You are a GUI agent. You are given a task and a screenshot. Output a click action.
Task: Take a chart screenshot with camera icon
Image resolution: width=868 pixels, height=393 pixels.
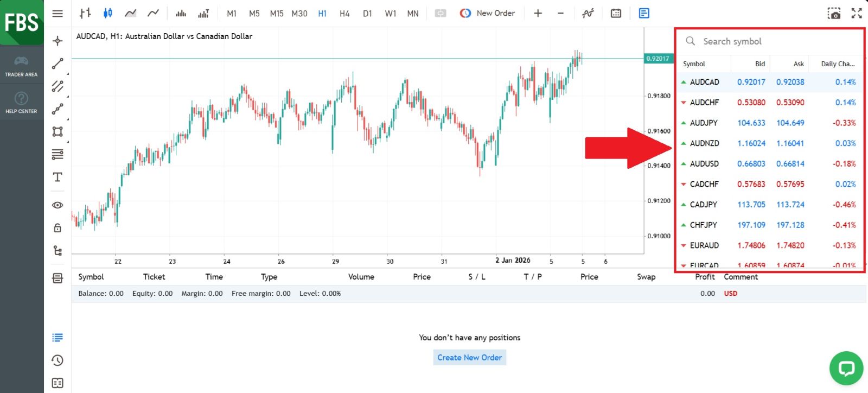pos(834,13)
